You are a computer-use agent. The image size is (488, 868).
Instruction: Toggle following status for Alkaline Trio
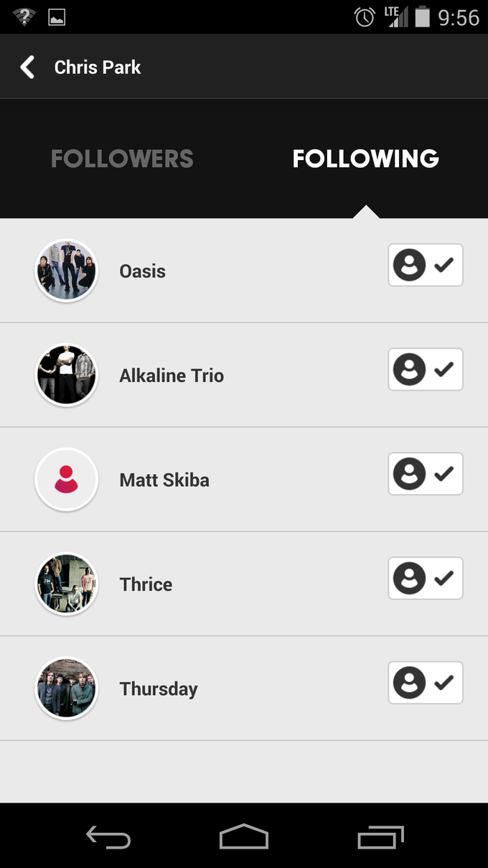[x=425, y=369]
